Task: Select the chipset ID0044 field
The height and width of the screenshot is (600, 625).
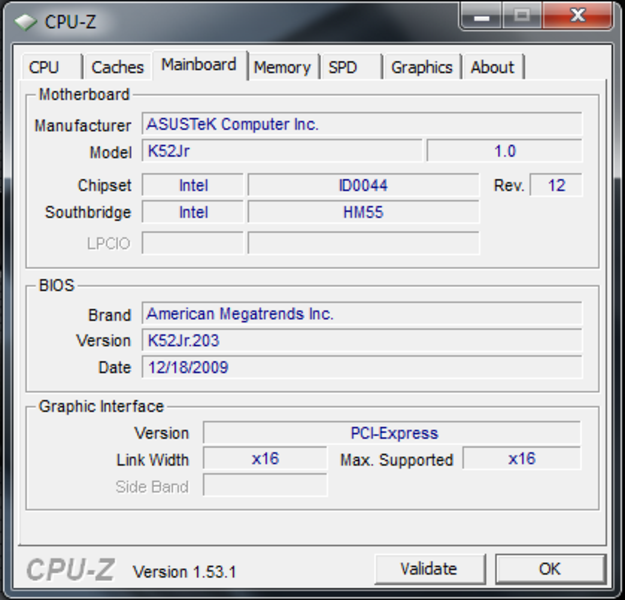Action: click(x=362, y=186)
